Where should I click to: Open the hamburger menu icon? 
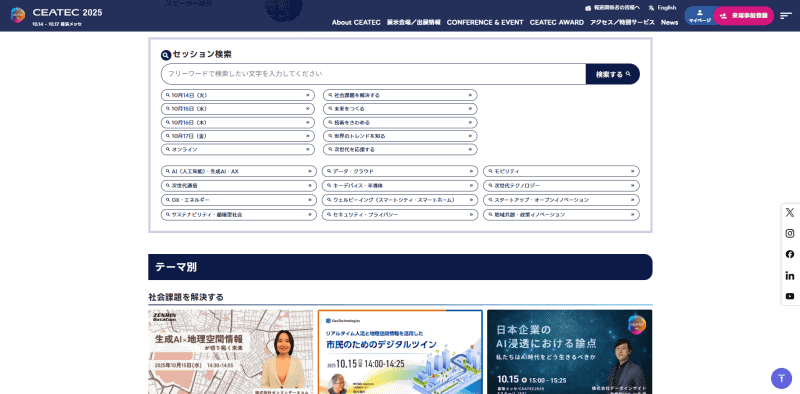coord(786,16)
